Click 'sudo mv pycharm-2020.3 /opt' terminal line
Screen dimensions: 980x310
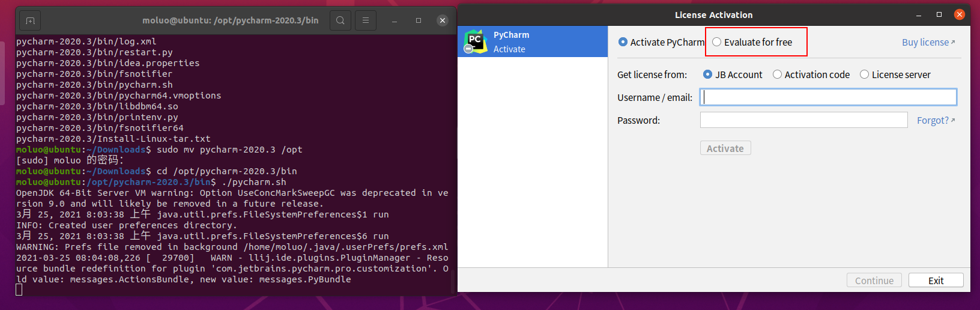click(159, 150)
